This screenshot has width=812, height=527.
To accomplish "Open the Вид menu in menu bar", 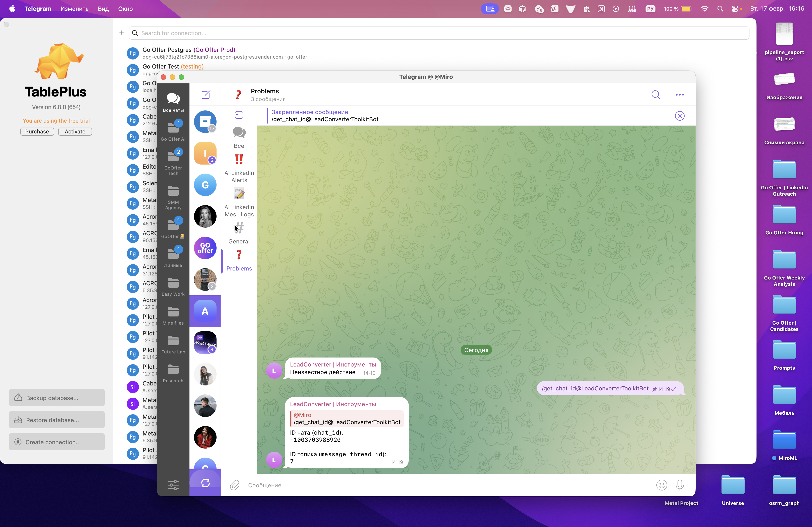I will point(103,9).
